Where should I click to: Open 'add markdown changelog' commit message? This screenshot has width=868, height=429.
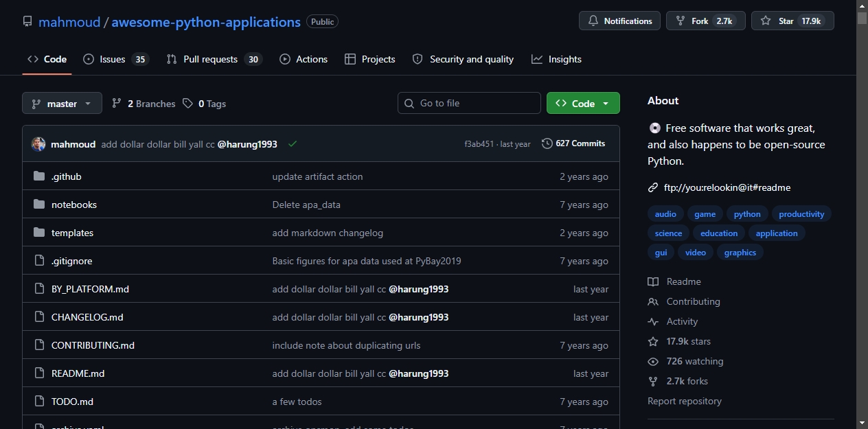click(328, 233)
